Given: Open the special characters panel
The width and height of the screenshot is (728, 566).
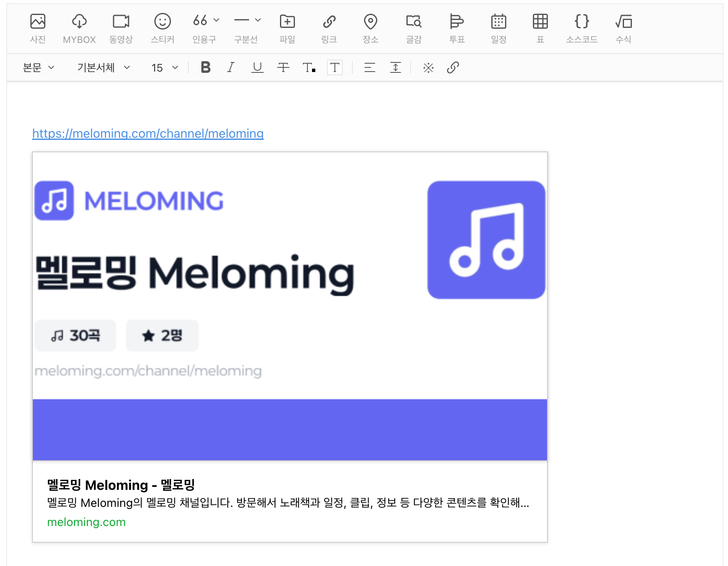Looking at the screenshot, I should [428, 67].
